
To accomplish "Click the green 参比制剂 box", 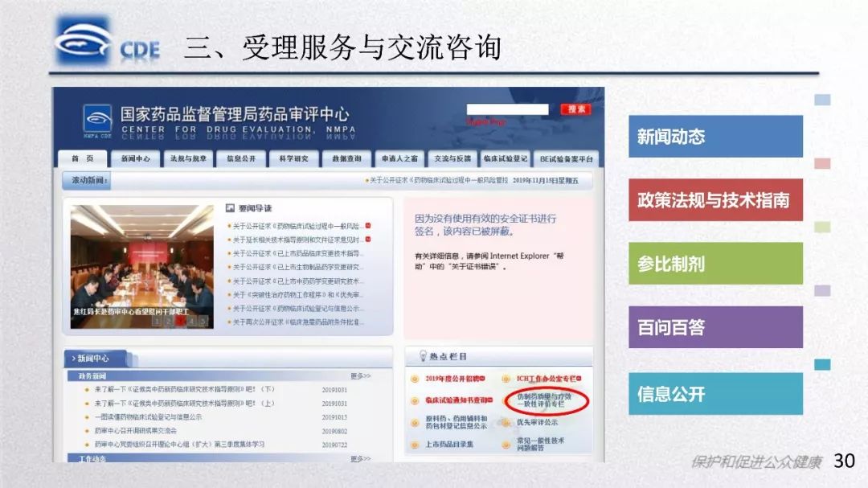I will click(715, 264).
